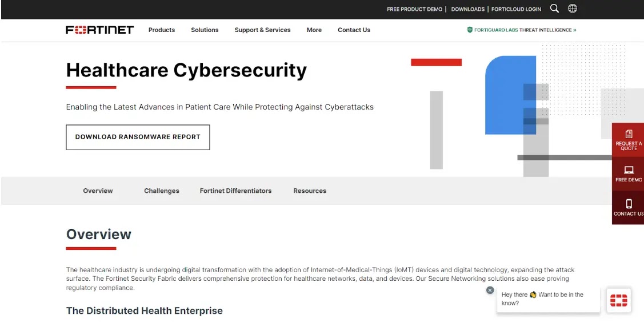The image size is (644, 323).
Task: Jump to the Overview section tab
Action: tap(98, 191)
